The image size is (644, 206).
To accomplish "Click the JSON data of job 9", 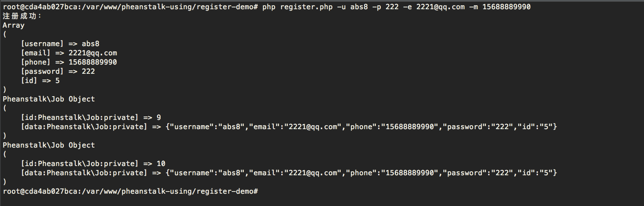I will tap(361, 127).
